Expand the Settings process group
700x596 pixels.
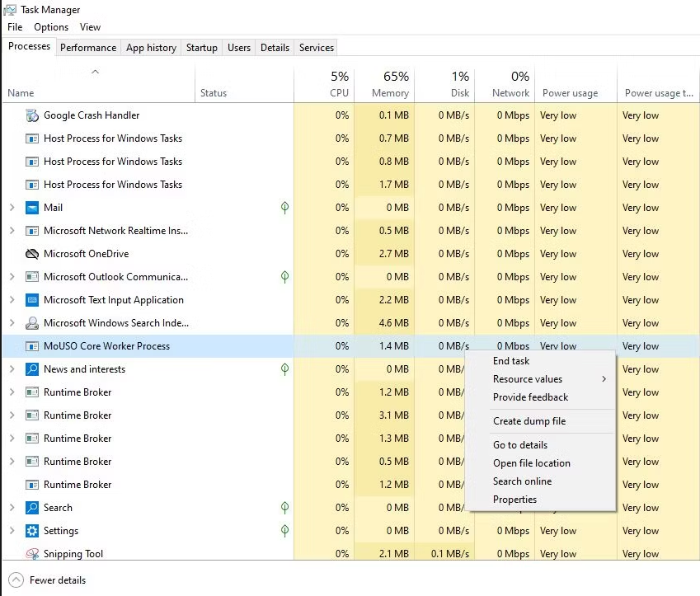tap(12, 531)
